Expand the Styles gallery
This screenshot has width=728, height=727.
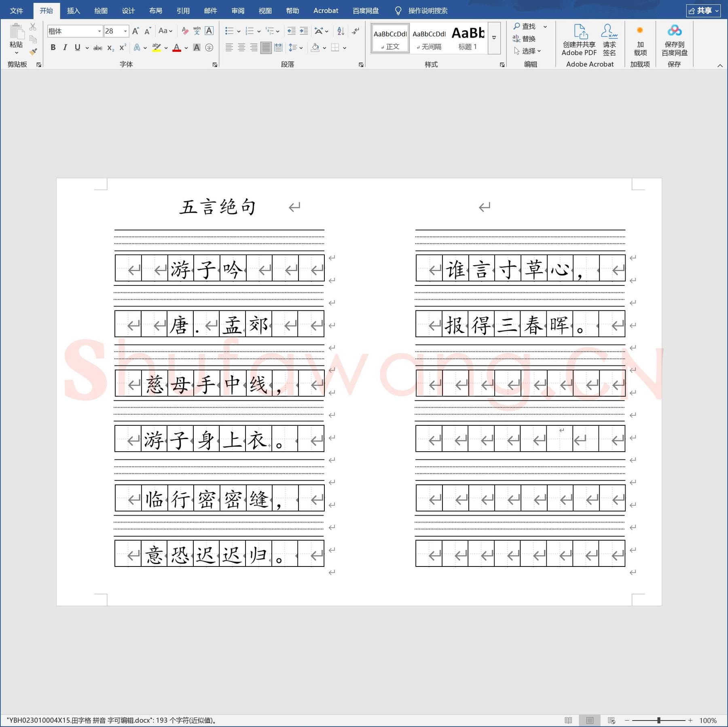click(x=494, y=38)
